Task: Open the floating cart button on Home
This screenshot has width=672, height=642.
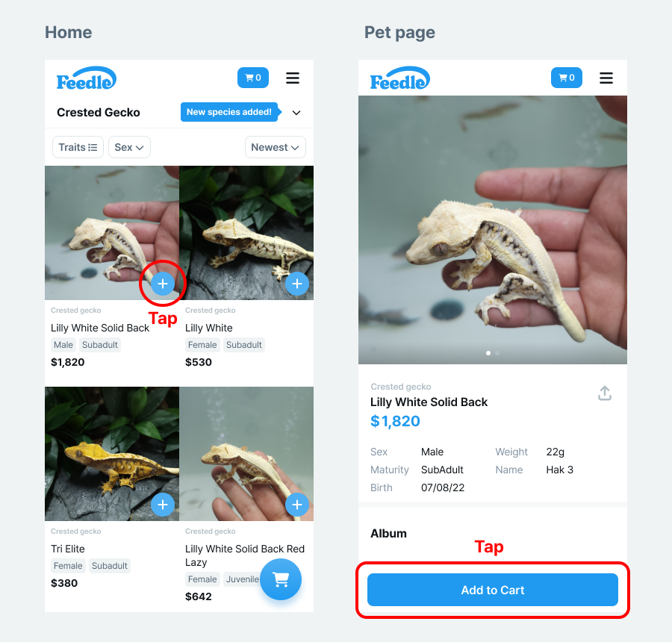Action: (x=281, y=579)
